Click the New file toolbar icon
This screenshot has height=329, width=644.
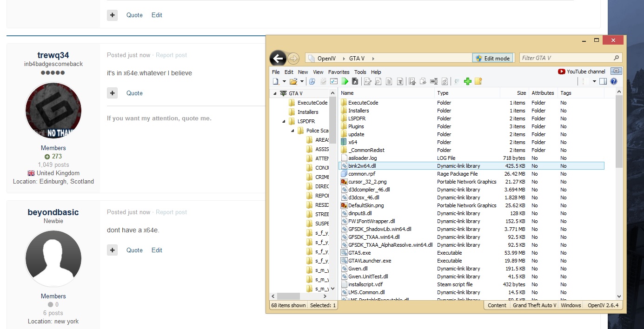[x=276, y=81]
